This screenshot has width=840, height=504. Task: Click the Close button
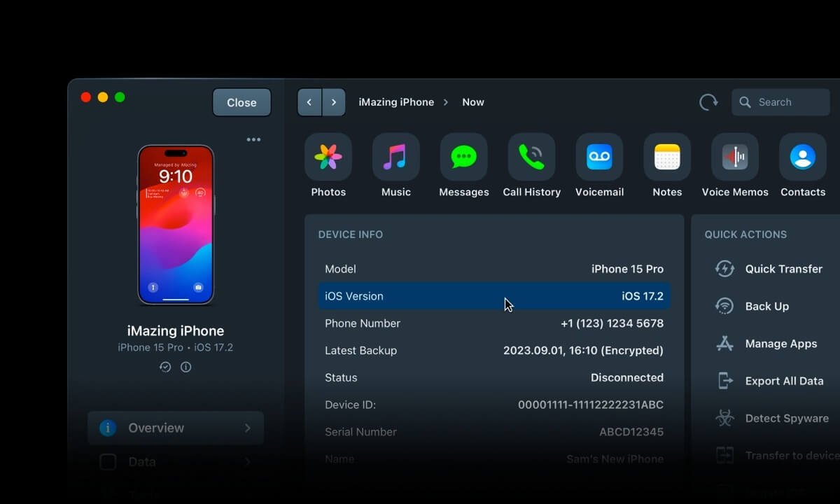pos(241,102)
